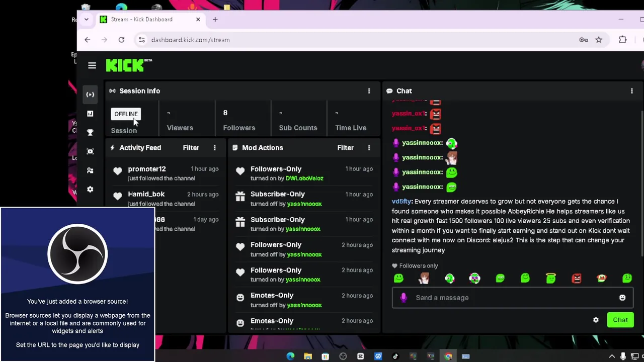
Task: Click the vd5fty username in chat
Action: point(401,202)
